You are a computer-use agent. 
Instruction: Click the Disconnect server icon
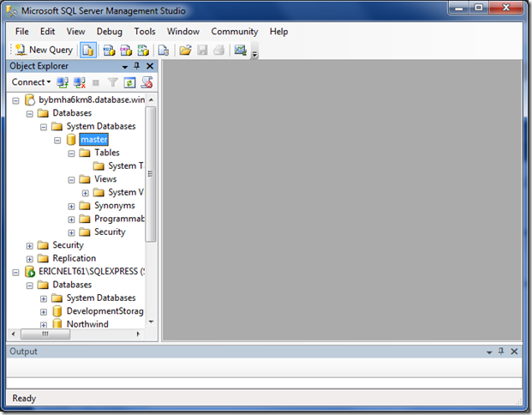point(80,82)
